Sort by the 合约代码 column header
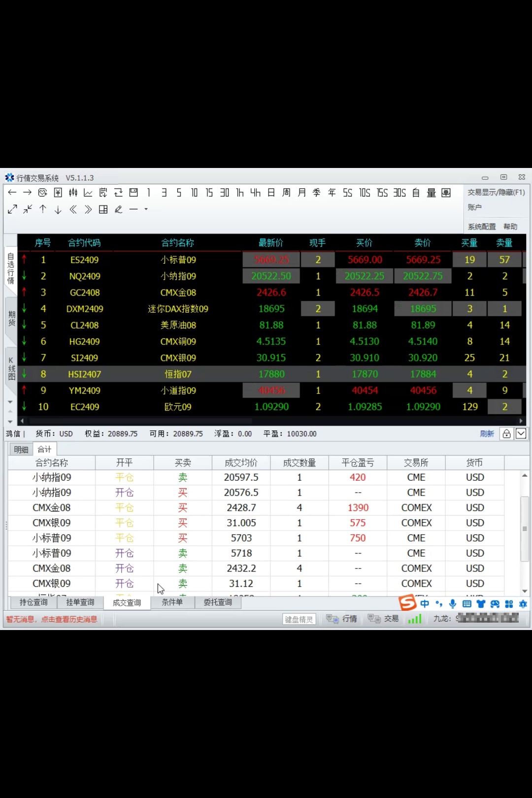532x798 pixels. pos(84,243)
